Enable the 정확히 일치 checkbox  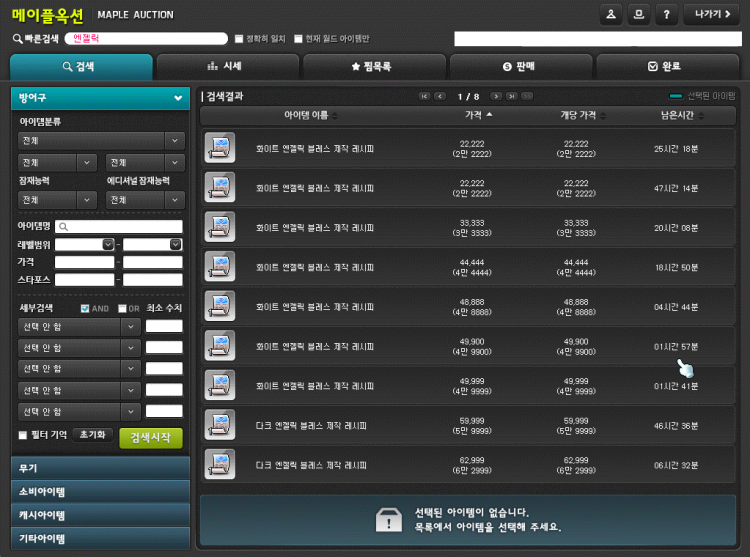click(x=239, y=39)
